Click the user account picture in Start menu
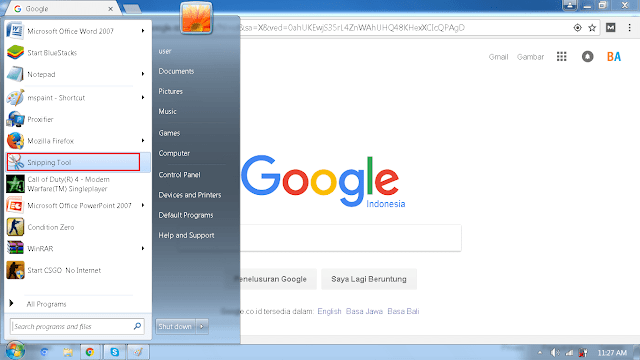 click(196, 18)
